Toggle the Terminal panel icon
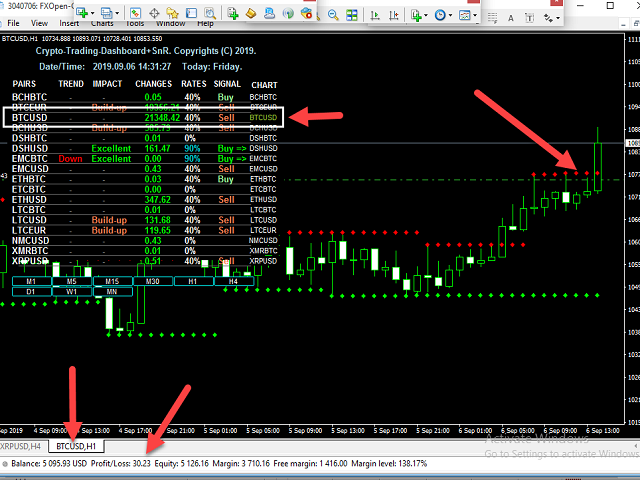 (x=191, y=13)
